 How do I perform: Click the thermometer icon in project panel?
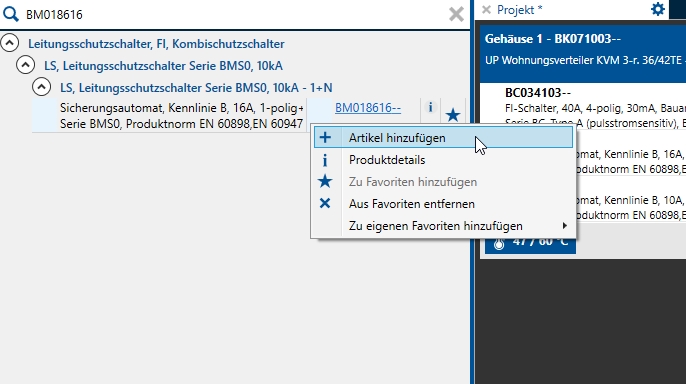(x=499, y=244)
